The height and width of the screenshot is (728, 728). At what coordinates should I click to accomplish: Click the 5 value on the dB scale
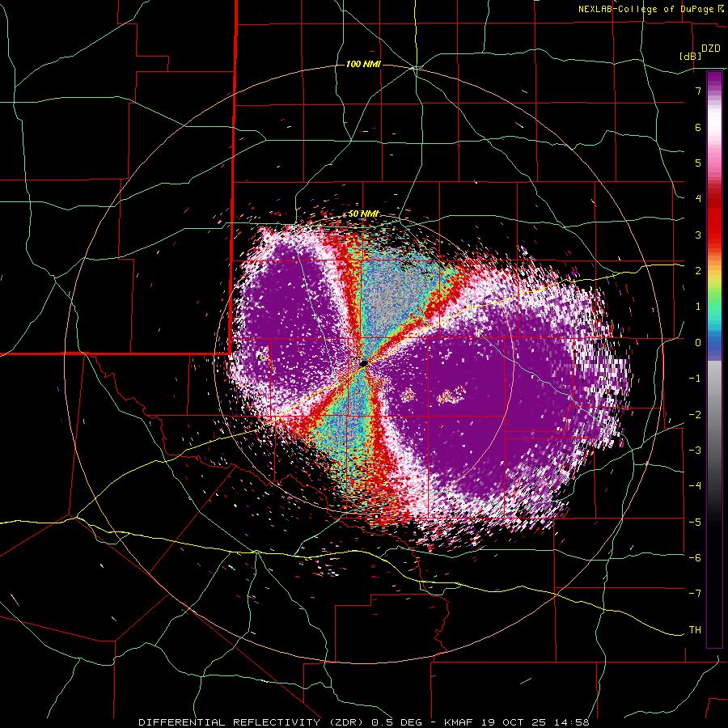pyautogui.click(x=698, y=163)
